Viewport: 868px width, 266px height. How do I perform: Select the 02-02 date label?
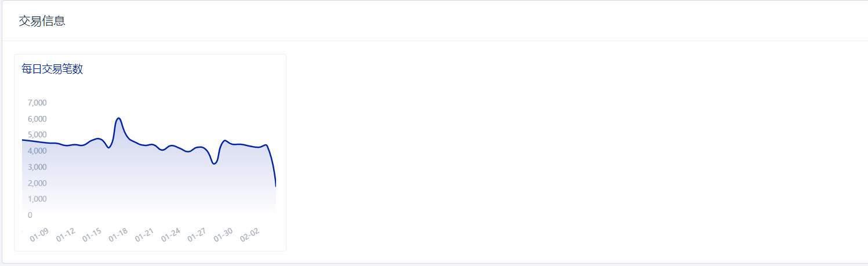tap(249, 235)
